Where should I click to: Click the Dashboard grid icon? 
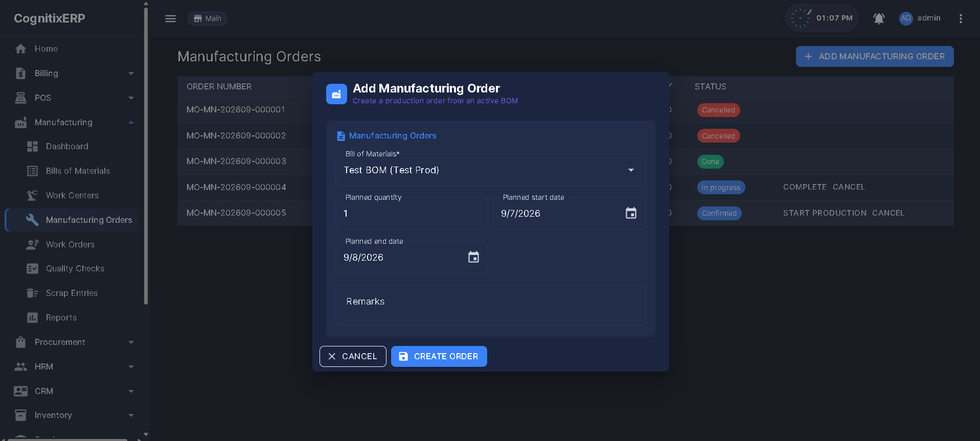[x=32, y=146]
